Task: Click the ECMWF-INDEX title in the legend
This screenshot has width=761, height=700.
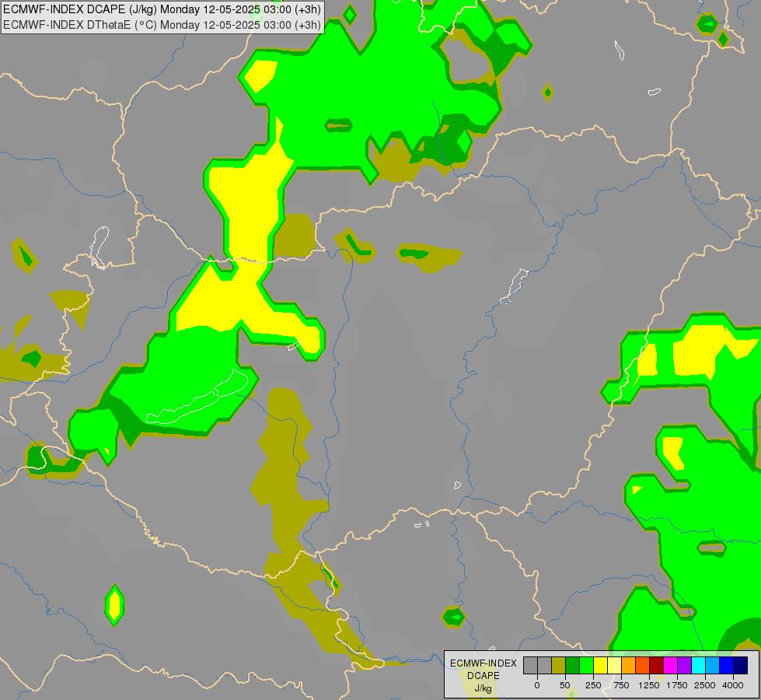Action: point(483,663)
